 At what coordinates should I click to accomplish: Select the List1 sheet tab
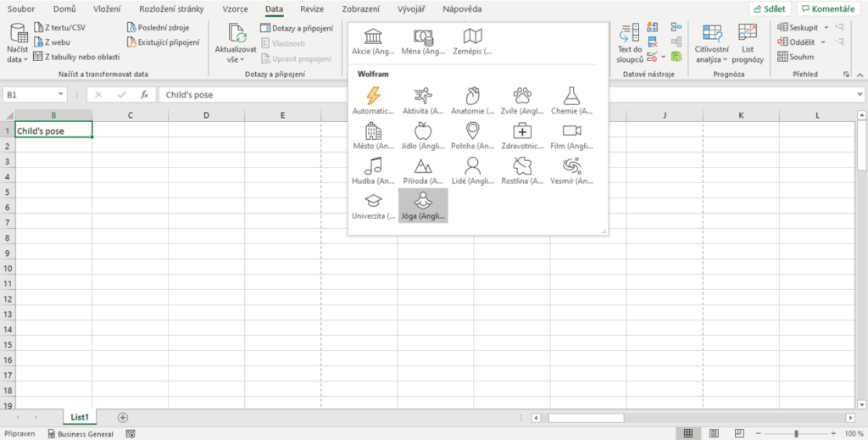tap(79, 417)
